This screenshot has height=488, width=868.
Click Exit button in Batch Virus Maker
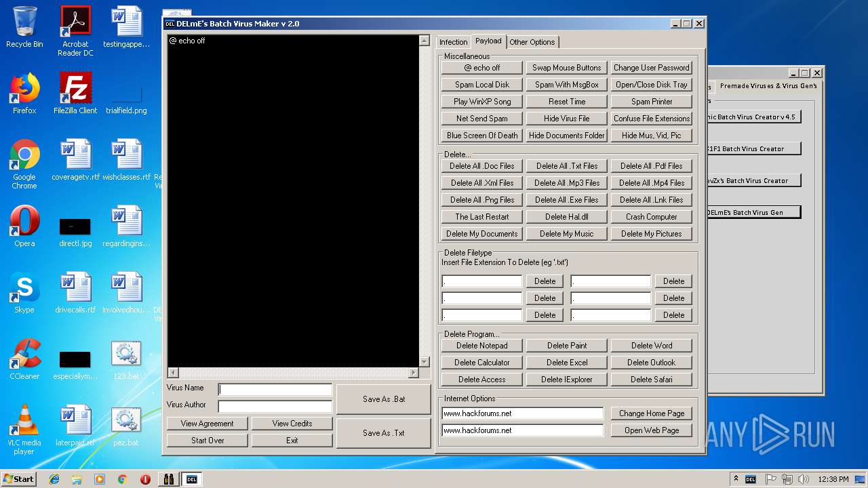(292, 441)
